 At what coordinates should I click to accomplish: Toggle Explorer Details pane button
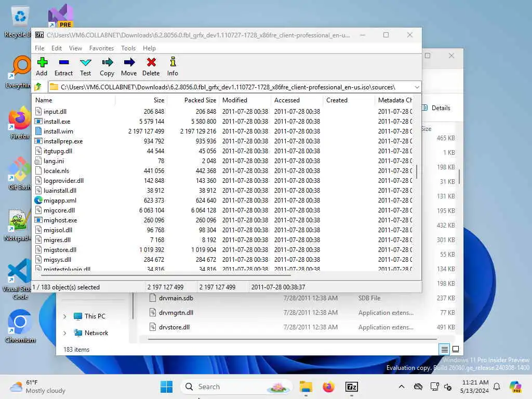coord(436,108)
